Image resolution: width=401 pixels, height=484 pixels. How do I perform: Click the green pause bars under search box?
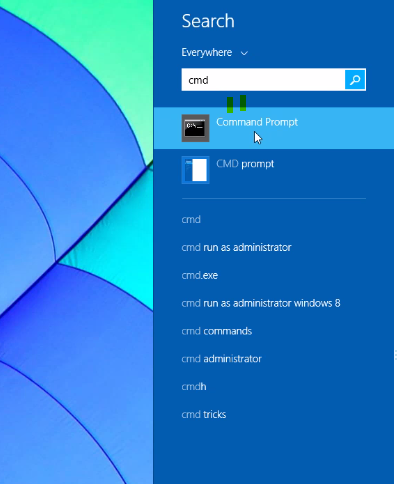click(x=236, y=104)
